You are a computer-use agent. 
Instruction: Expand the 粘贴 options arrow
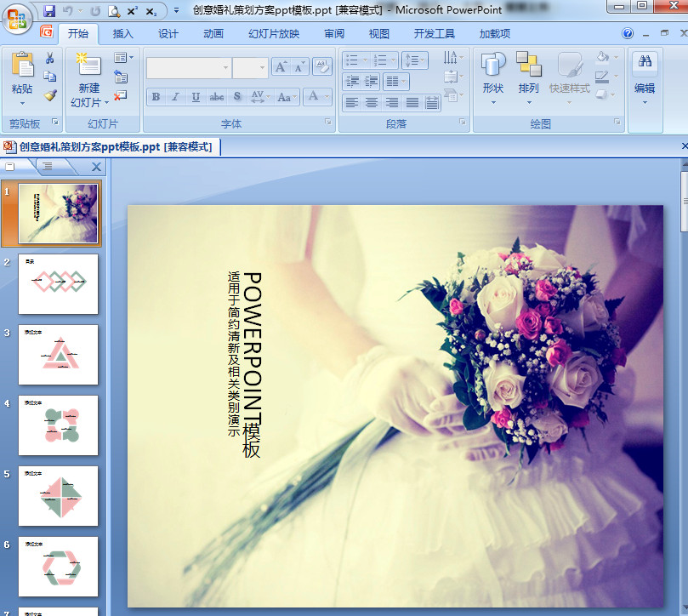(x=22, y=103)
